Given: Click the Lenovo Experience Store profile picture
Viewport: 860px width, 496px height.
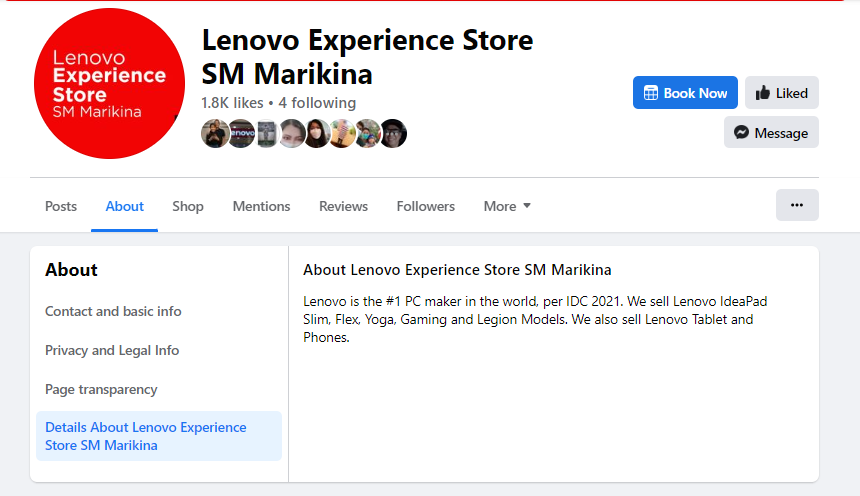Looking at the screenshot, I should (x=109, y=84).
